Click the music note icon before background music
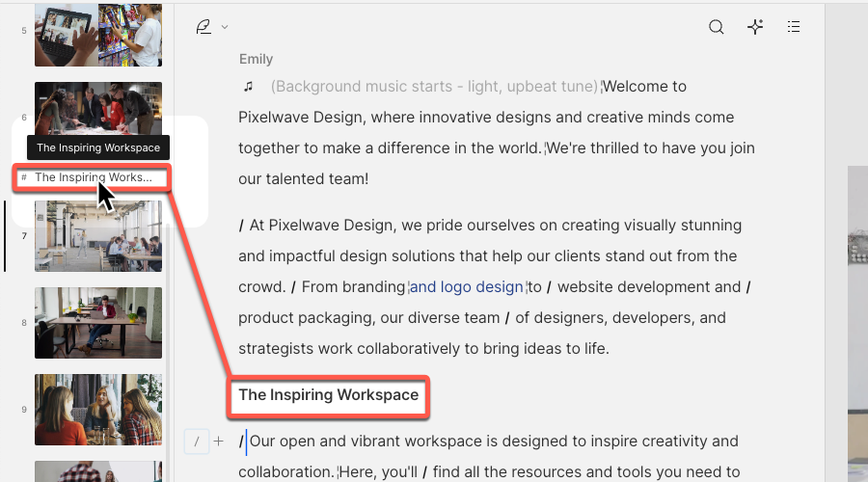The width and height of the screenshot is (868, 482). [249, 87]
